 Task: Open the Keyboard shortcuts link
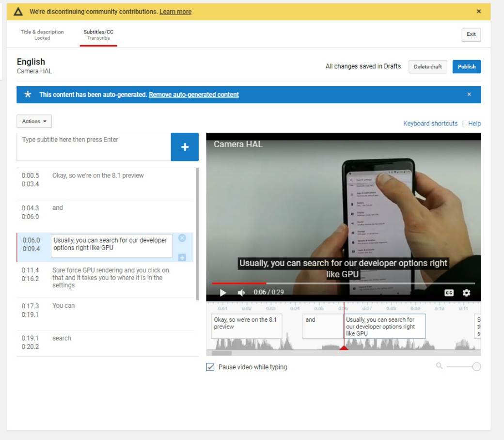[x=429, y=123]
